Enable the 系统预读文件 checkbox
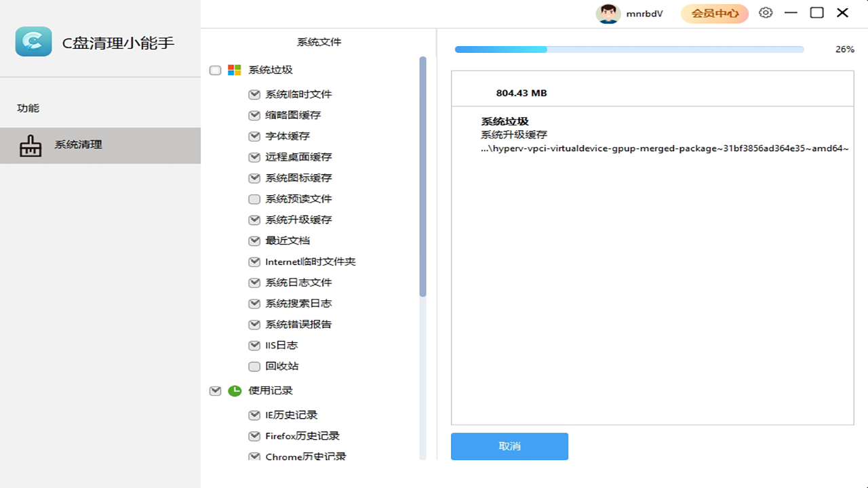The image size is (868, 488). tap(254, 199)
